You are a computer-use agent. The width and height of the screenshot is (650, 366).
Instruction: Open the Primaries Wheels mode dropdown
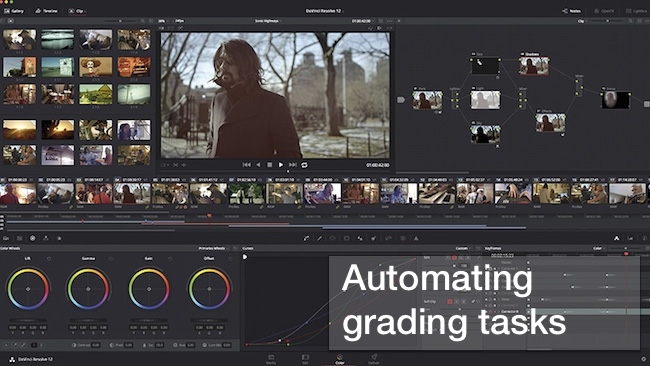click(x=213, y=248)
